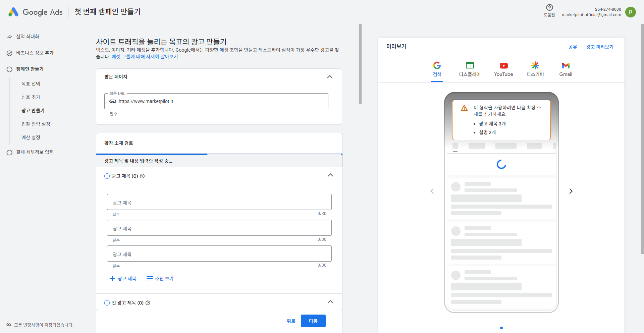Click the 디스커버 preview icon

[535, 65]
